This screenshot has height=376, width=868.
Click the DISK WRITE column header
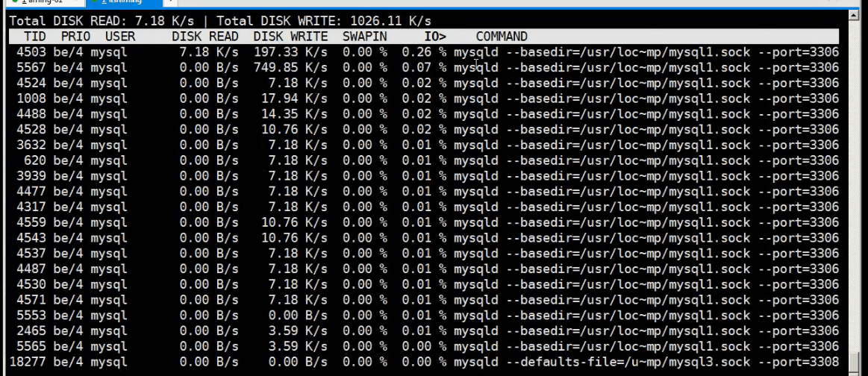[x=290, y=37]
